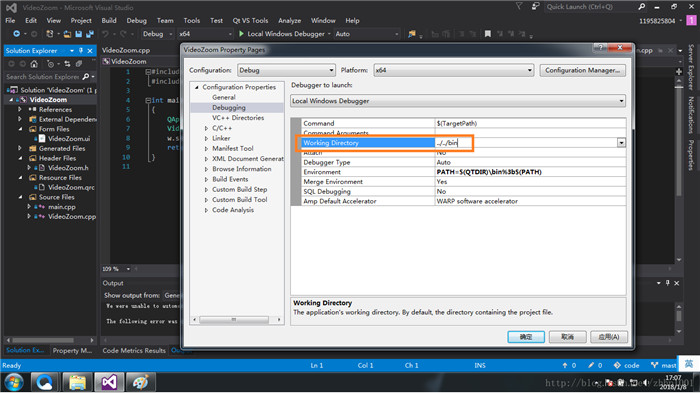The height and width of the screenshot is (393, 700).
Task: Open the Platform x64 dropdown in dialog
Action: tap(454, 70)
